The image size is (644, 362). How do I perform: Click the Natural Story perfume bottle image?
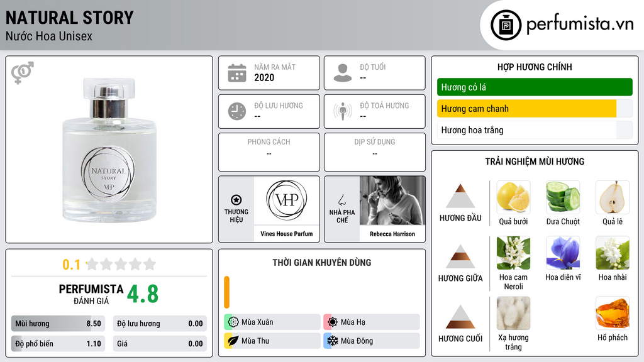[x=109, y=150]
